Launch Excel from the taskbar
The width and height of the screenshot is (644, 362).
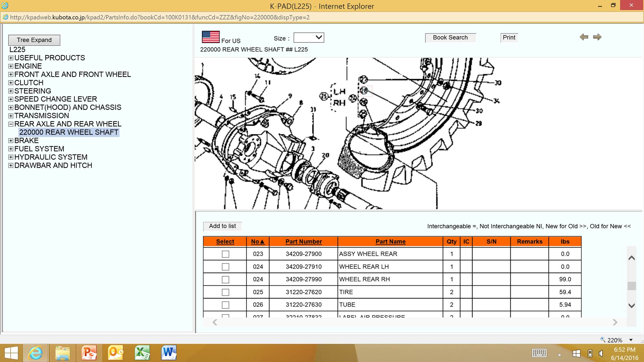click(x=142, y=353)
